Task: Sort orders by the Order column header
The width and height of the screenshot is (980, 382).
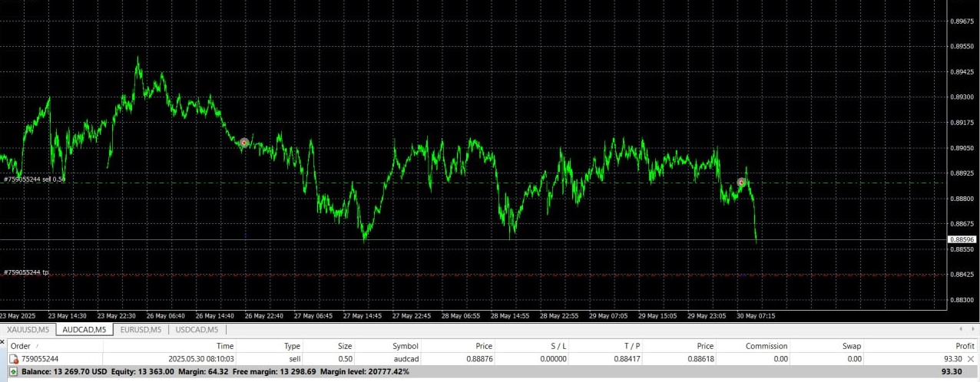Action: tap(22, 346)
